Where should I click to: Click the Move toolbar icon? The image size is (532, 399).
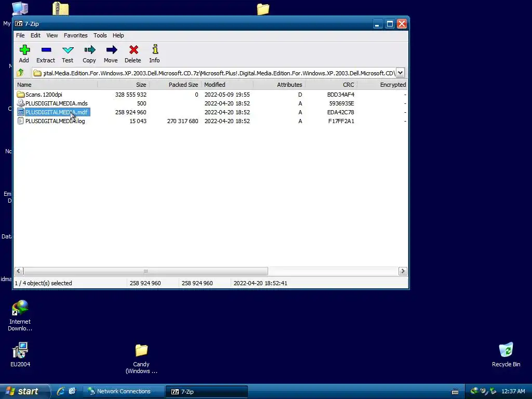point(111,50)
